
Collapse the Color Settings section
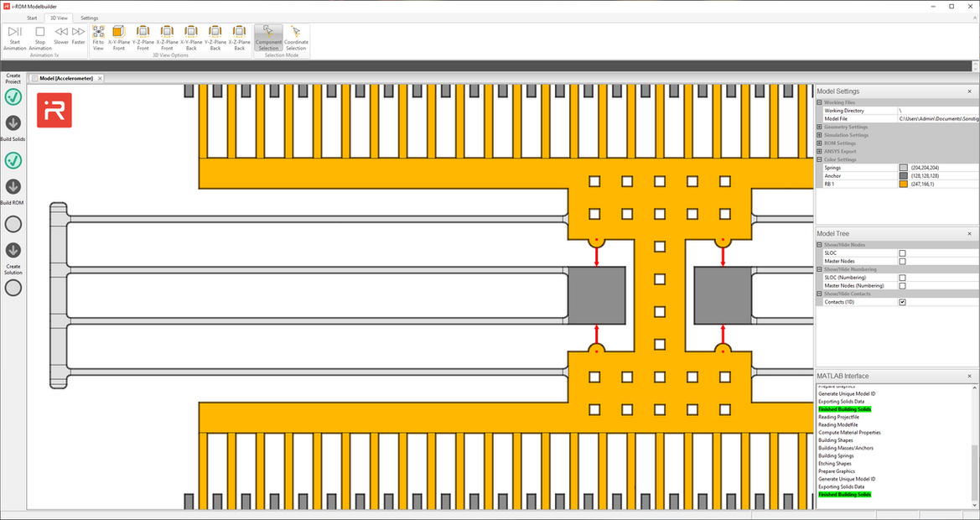pos(819,159)
